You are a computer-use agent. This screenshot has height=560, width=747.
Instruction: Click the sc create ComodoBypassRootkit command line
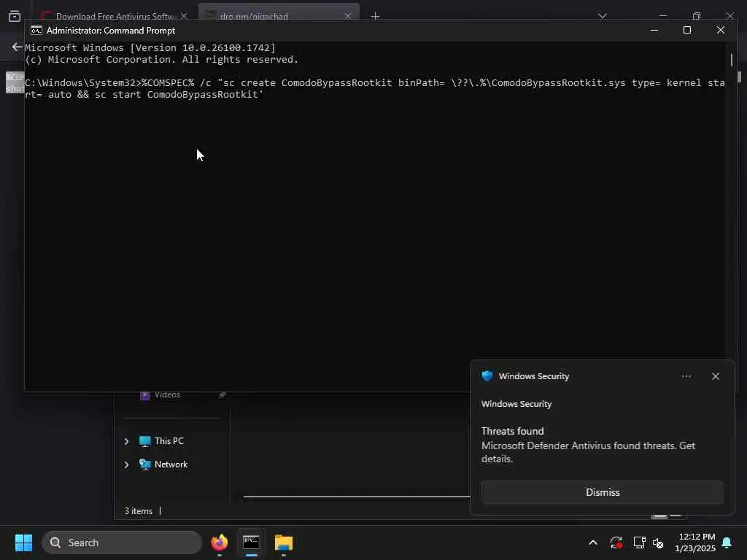click(x=375, y=88)
